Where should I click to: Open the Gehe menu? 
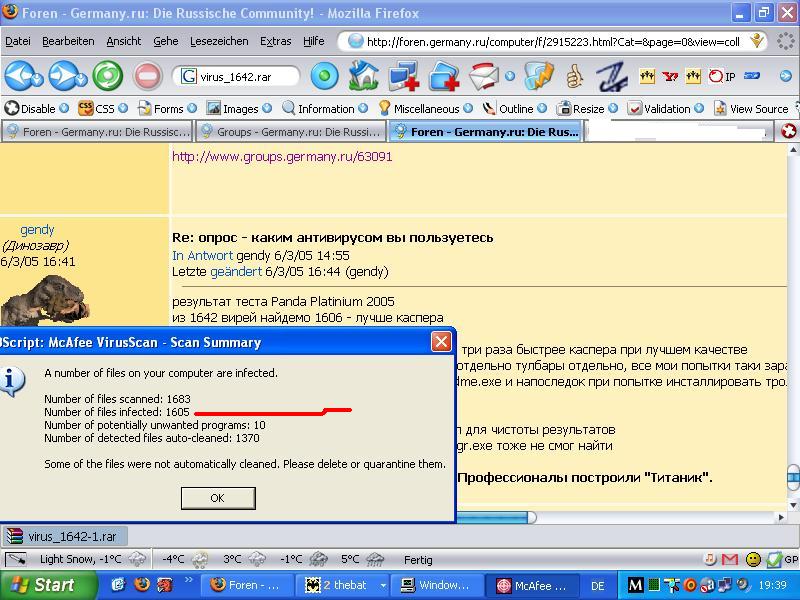[x=166, y=41]
